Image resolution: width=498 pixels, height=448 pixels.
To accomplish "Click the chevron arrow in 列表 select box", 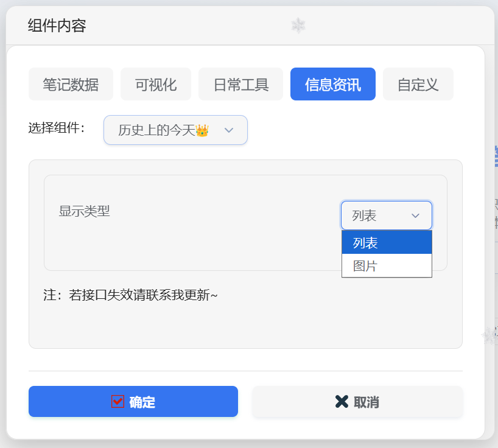I will point(415,216).
